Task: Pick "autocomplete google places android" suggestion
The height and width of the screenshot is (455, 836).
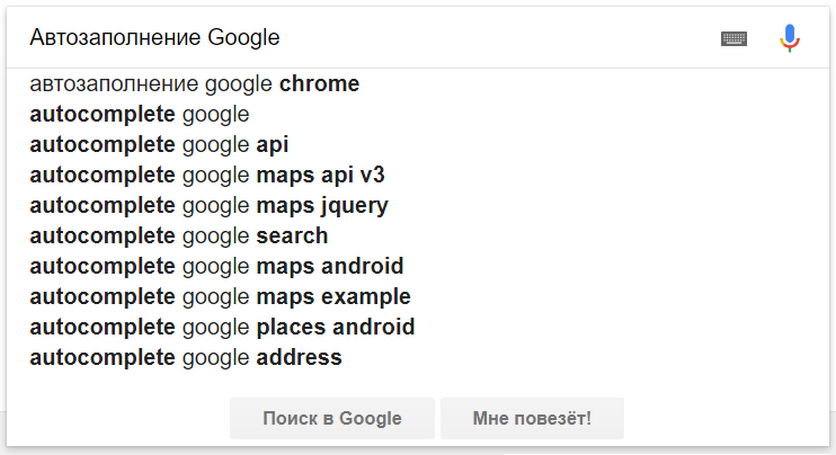Action: (222, 327)
